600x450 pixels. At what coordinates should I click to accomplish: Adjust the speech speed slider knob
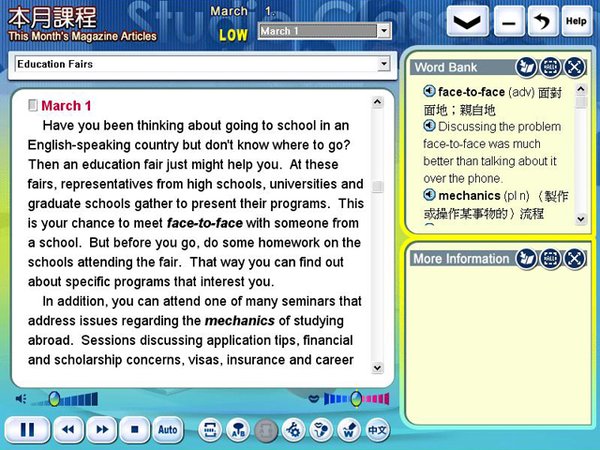(356, 399)
